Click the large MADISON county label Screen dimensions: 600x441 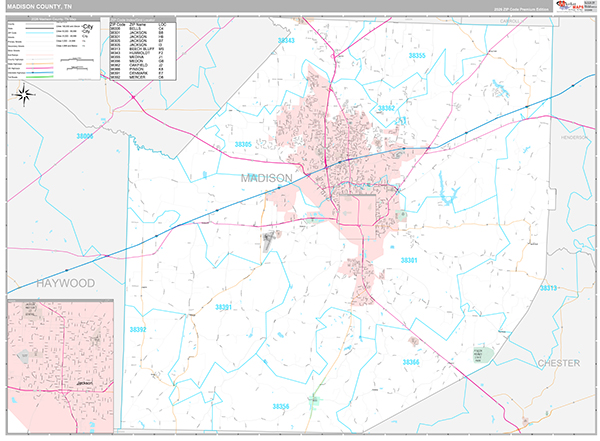[267, 178]
